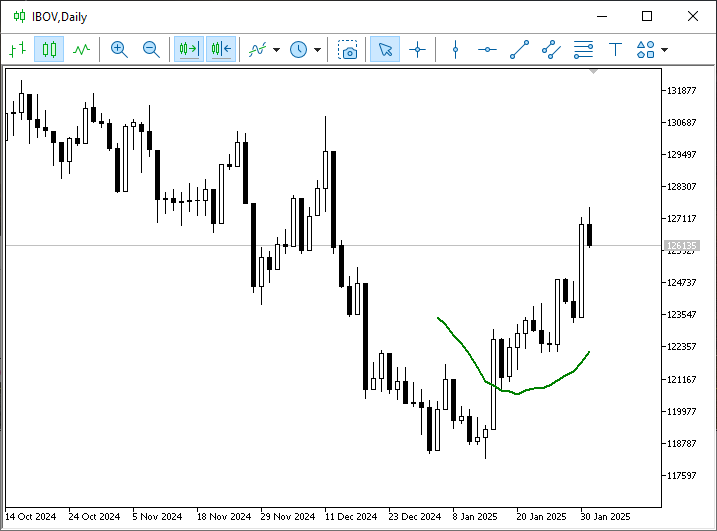Click the 23 Dec 2024 date label
The width and height of the screenshot is (717, 531).
(415, 516)
